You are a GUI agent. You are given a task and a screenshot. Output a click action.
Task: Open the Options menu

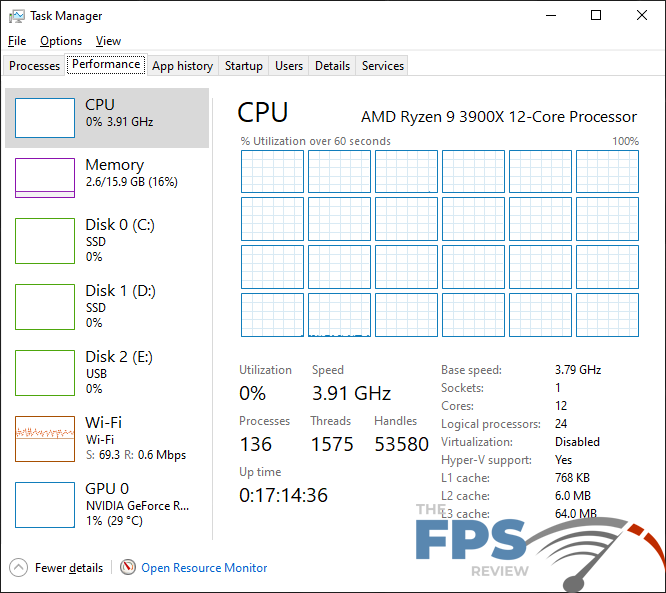(61, 41)
